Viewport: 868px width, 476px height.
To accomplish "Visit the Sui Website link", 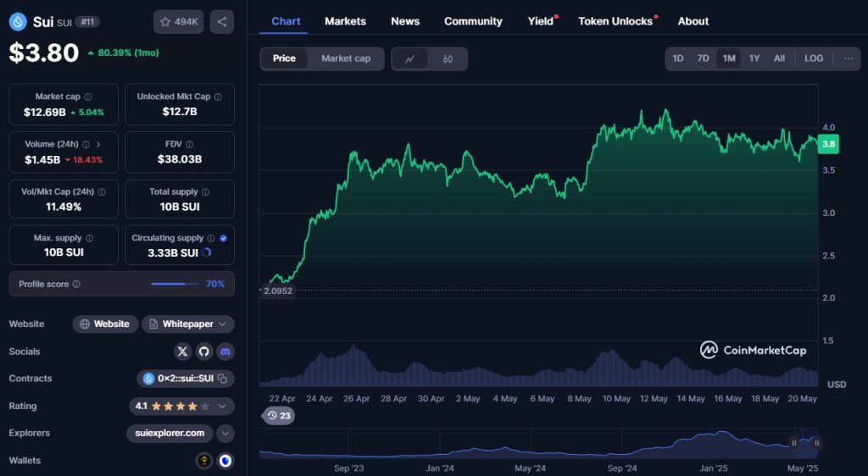I will tap(104, 324).
